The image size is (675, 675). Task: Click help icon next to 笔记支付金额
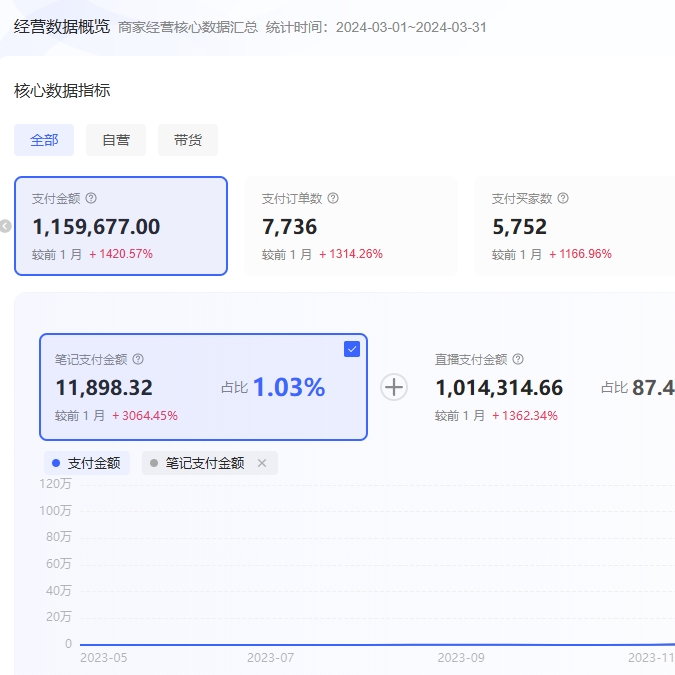tap(138, 359)
